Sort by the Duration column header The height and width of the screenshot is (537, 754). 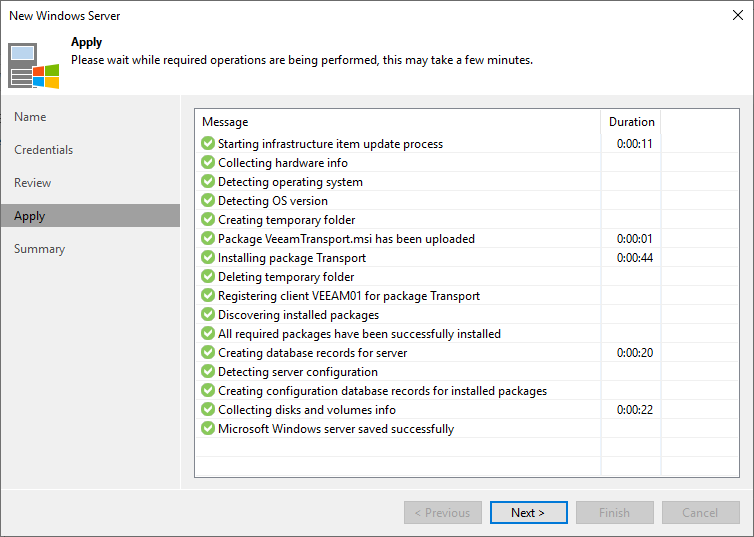pos(631,122)
